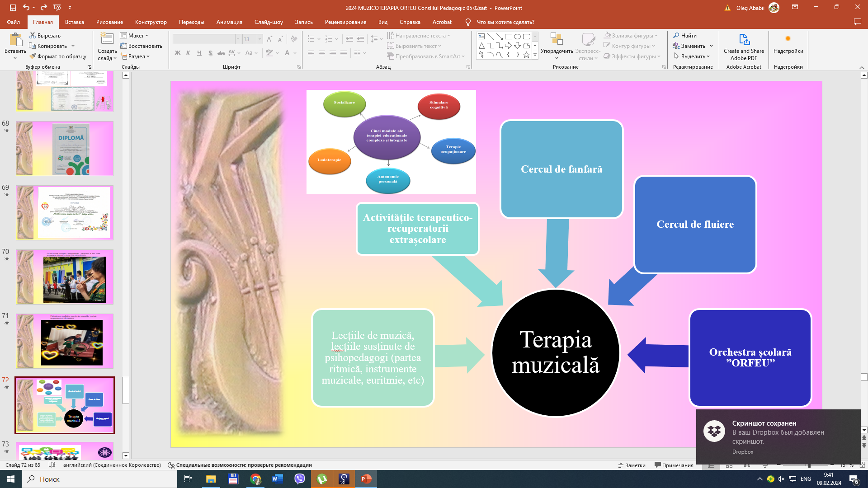868x488 pixels.
Task: Launch Chrome from the taskbar
Action: tap(255, 479)
